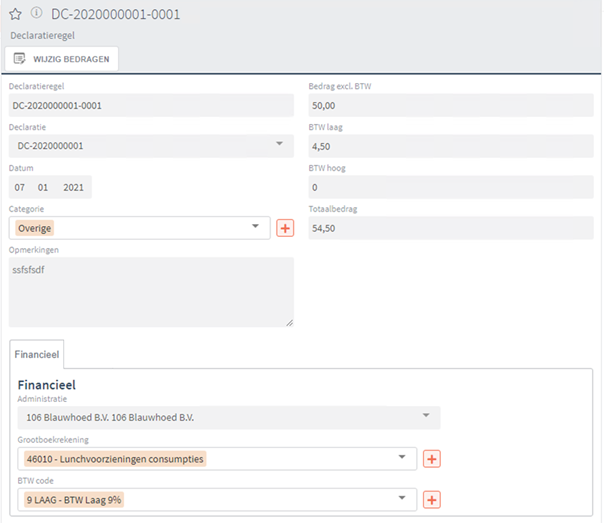Viewport: 604px width, 523px height.
Task: Click the Bedrag excl. BTW field
Action: pyautogui.click(x=450, y=105)
